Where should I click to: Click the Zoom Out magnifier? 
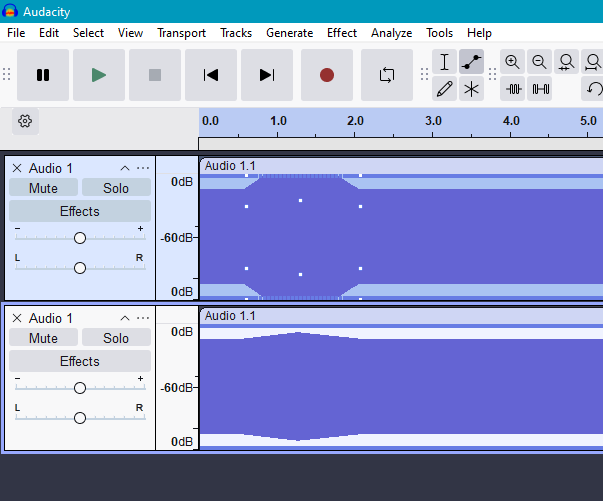(540, 62)
